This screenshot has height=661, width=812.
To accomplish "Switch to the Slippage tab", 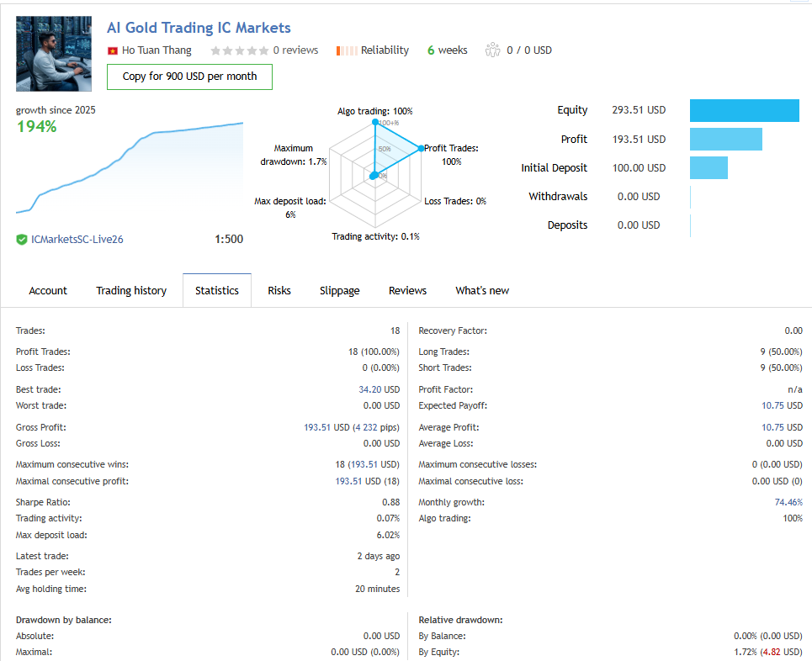I will (339, 290).
